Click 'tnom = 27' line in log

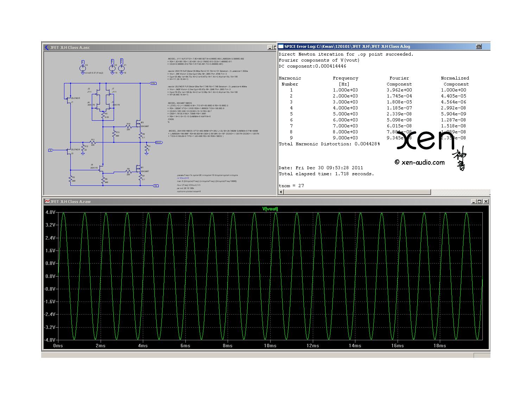pyautogui.click(x=291, y=186)
